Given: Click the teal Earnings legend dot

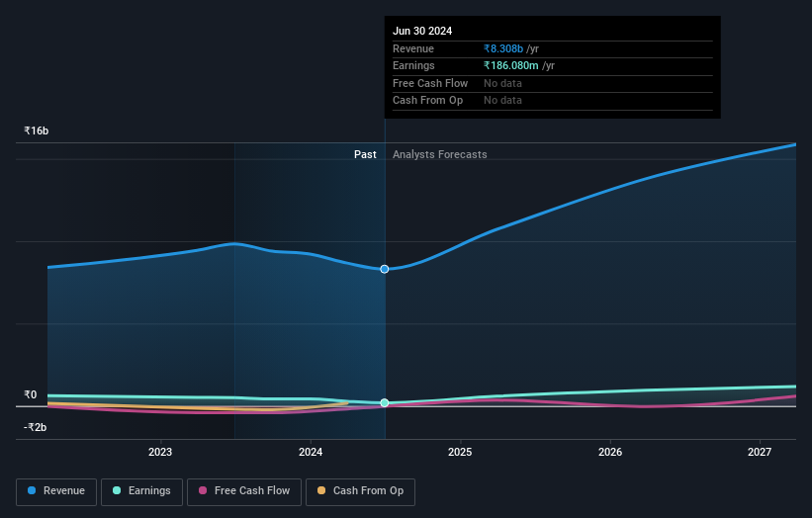Looking at the screenshot, I should coord(117,490).
